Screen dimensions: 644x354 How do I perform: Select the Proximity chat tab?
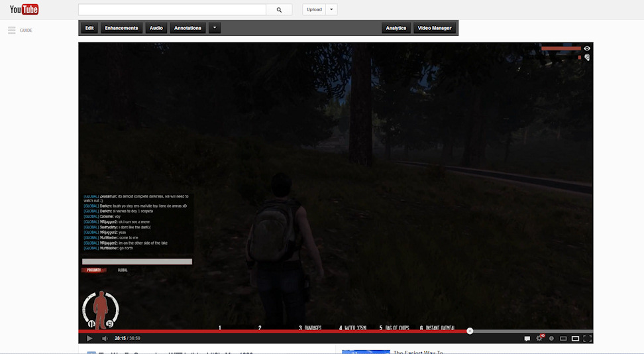click(x=94, y=270)
